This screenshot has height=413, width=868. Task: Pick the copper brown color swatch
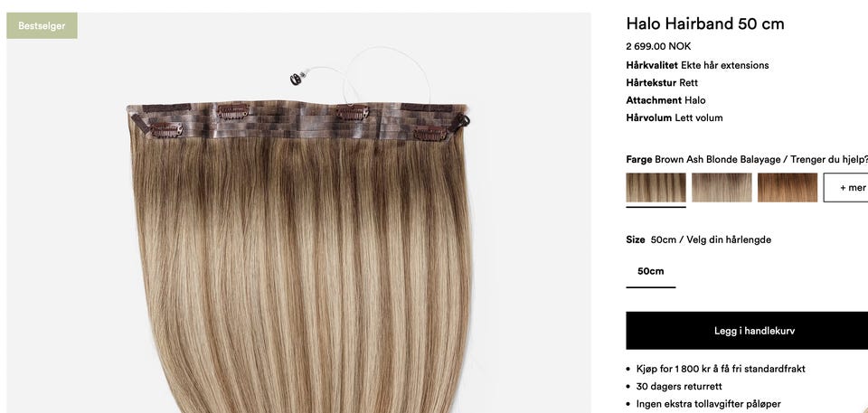coord(788,187)
